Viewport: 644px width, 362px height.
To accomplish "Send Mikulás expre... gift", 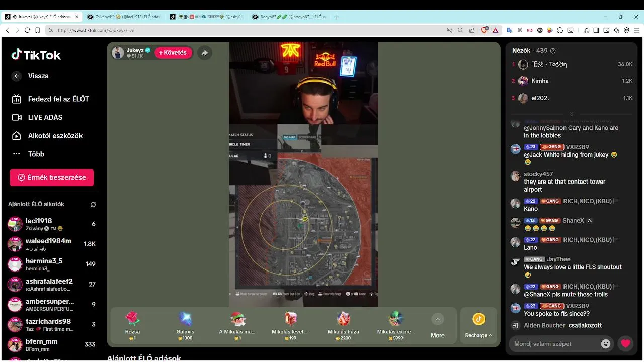I will click(x=396, y=325).
